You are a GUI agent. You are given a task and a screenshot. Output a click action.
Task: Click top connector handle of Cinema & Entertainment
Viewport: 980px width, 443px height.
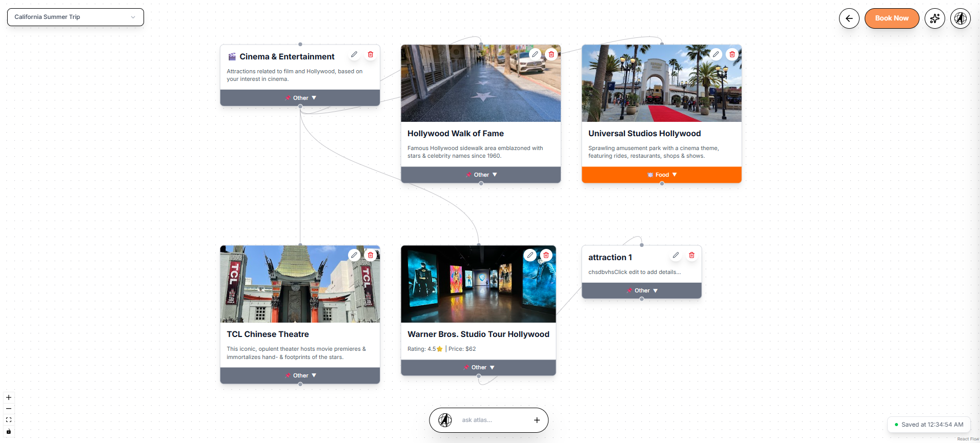coord(300,45)
